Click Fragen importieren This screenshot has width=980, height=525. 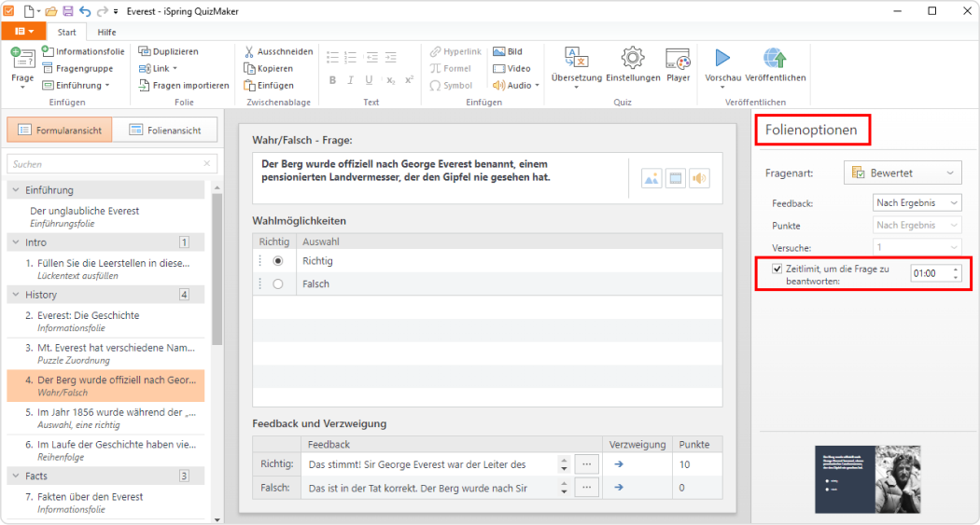(184, 85)
